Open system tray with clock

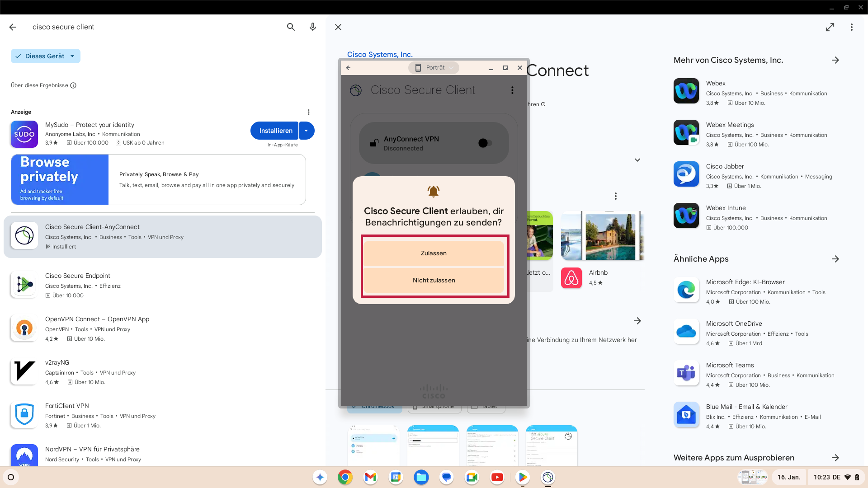click(x=836, y=477)
